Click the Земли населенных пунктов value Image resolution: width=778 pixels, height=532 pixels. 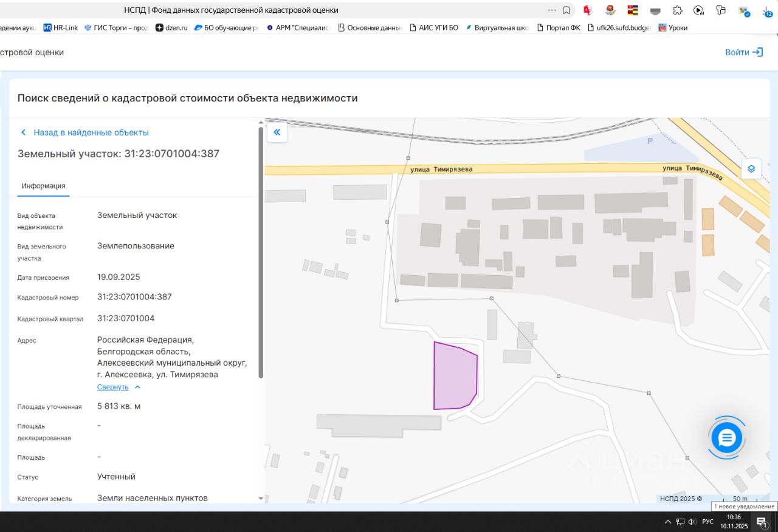[153, 498]
